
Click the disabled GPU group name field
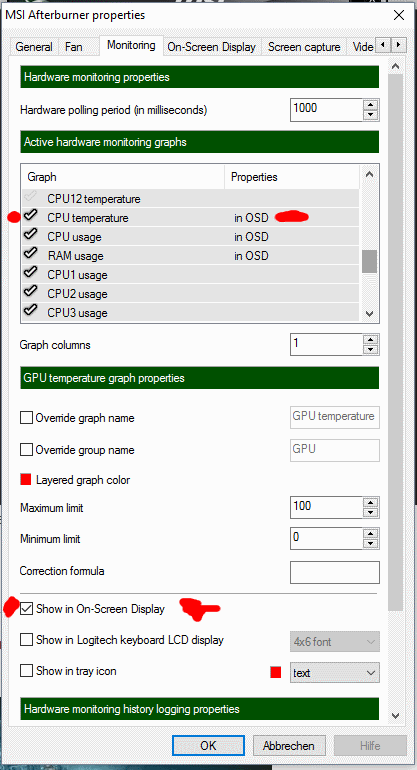pyautogui.click(x=334, y=450)
